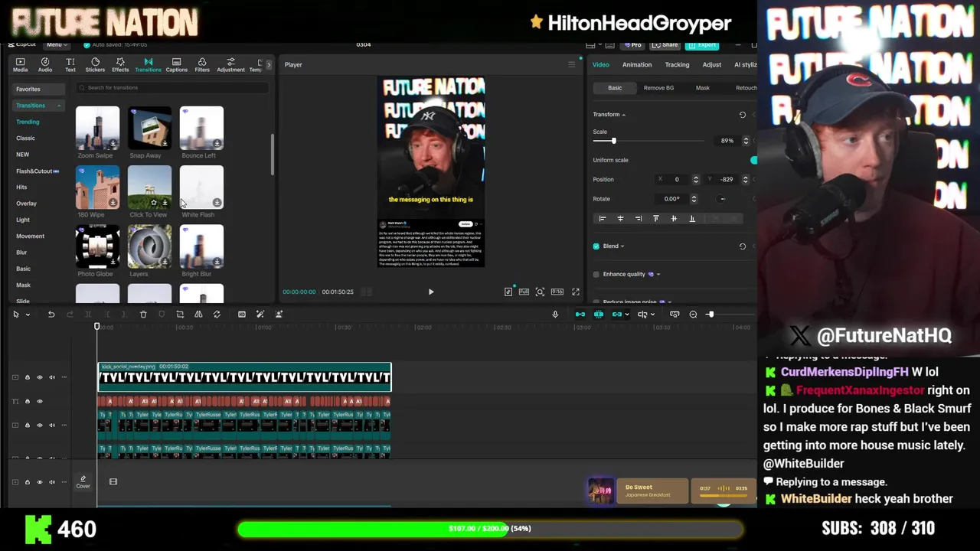Screen dimensions: 980x551
Task: Open the Effects panel
Action: tap(120, 65)
